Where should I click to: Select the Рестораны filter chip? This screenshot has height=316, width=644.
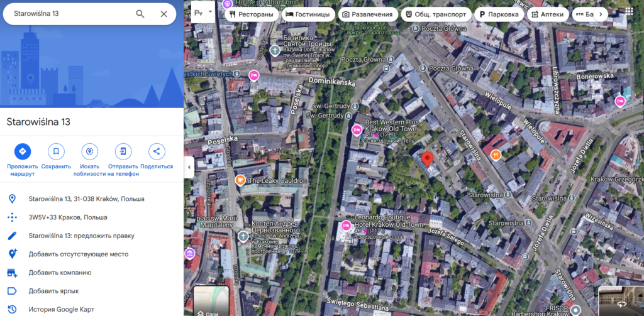click(252, 14)
